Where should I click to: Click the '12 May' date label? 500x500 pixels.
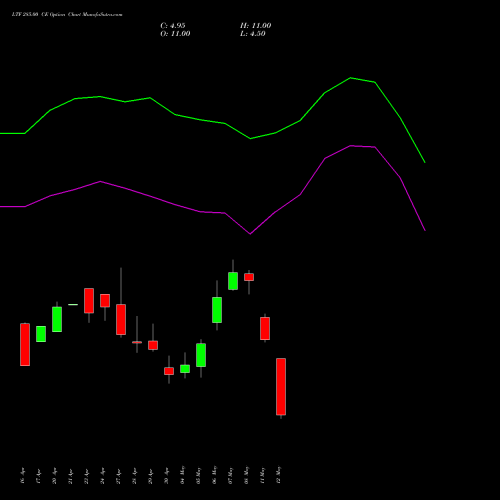278,475
